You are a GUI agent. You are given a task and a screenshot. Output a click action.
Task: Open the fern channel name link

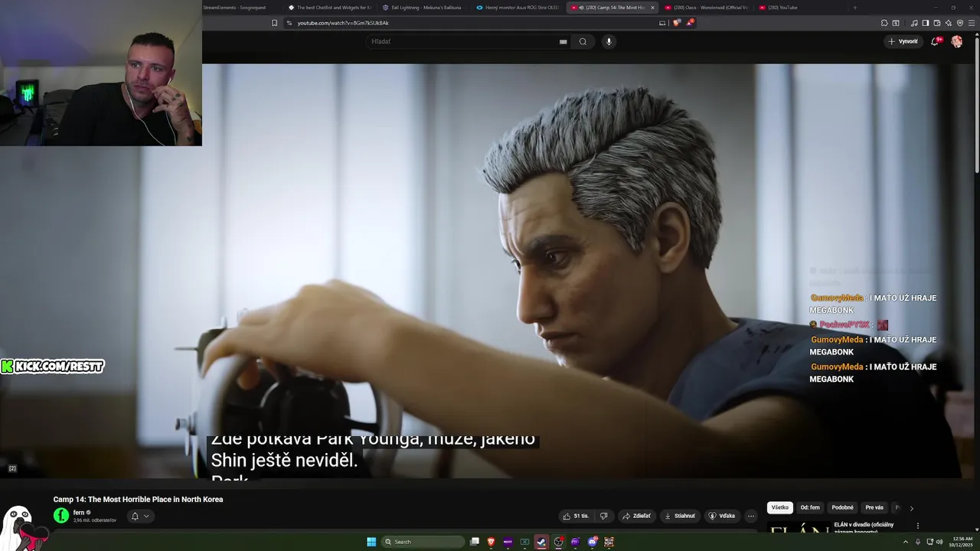pos(79,513)
